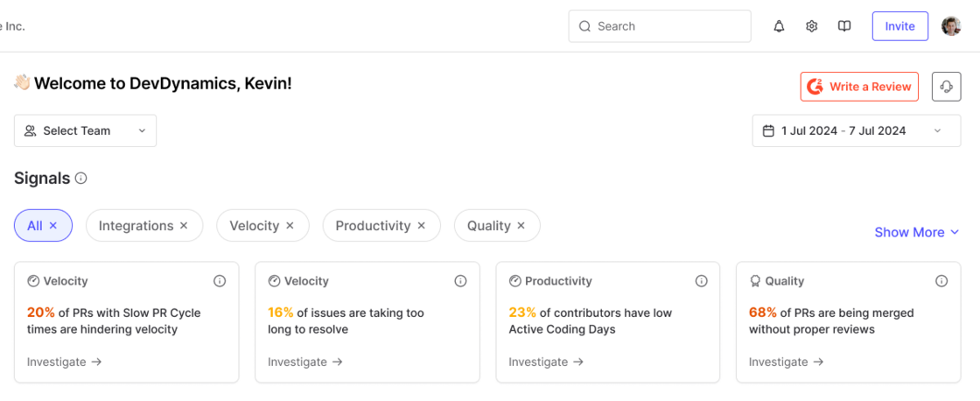Select the All signals filter
Viewport: 980px width, 401px height.
click(x=43, y=226)
